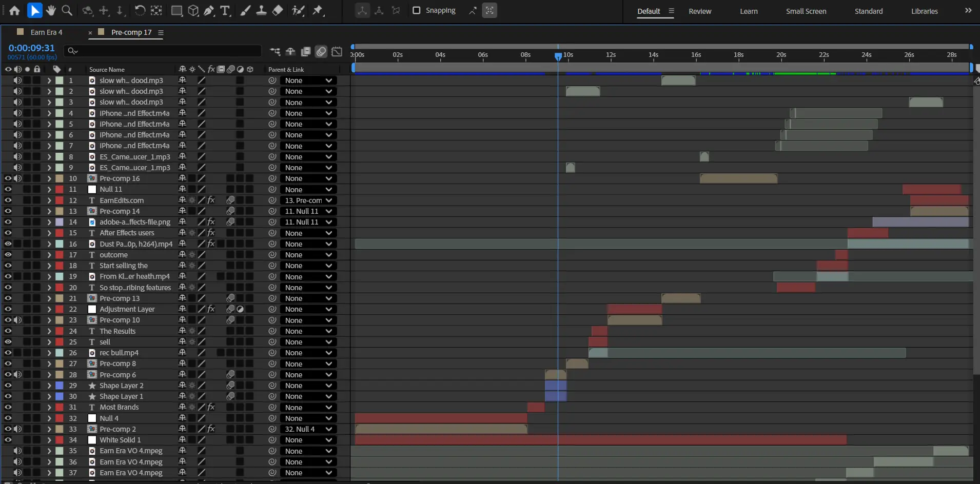
Task: Choose the Zoom tool in toolbar
Action: coord(67,11)
